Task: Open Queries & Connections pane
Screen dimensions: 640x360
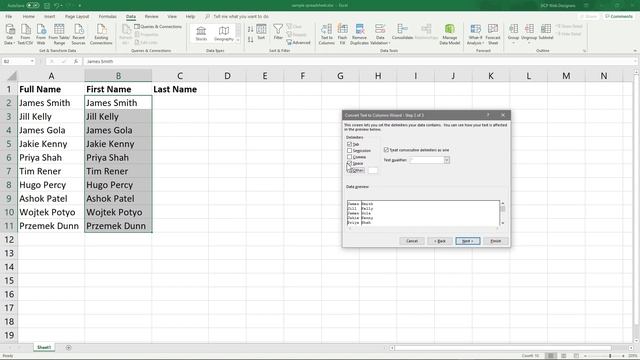Action: pyautogui.click(x=158, y=27)
